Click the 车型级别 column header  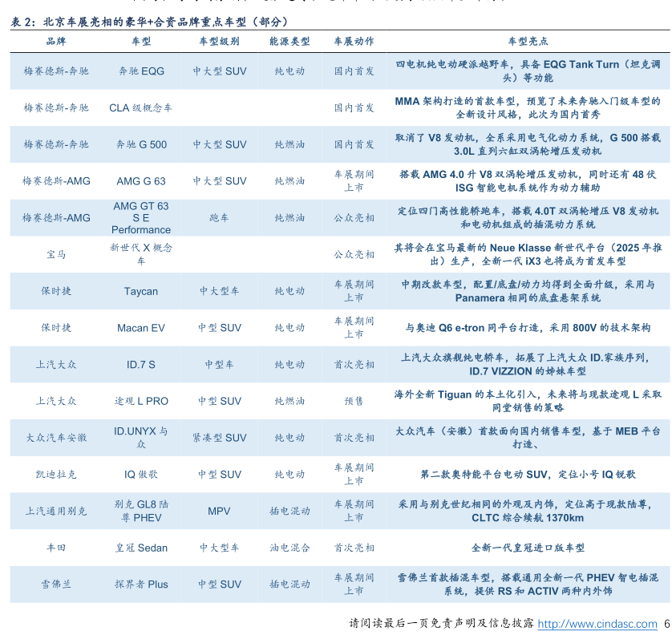tap(219, 41)
